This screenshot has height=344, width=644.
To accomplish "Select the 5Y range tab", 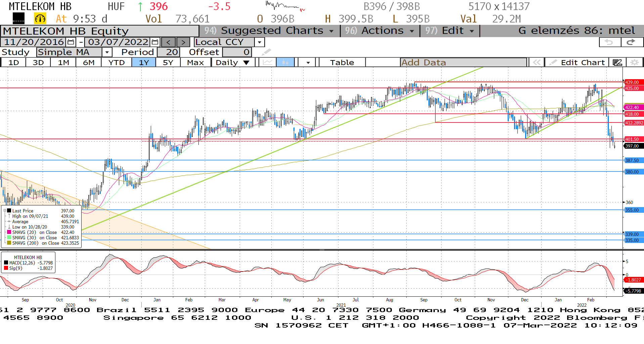I will (168, 62).
